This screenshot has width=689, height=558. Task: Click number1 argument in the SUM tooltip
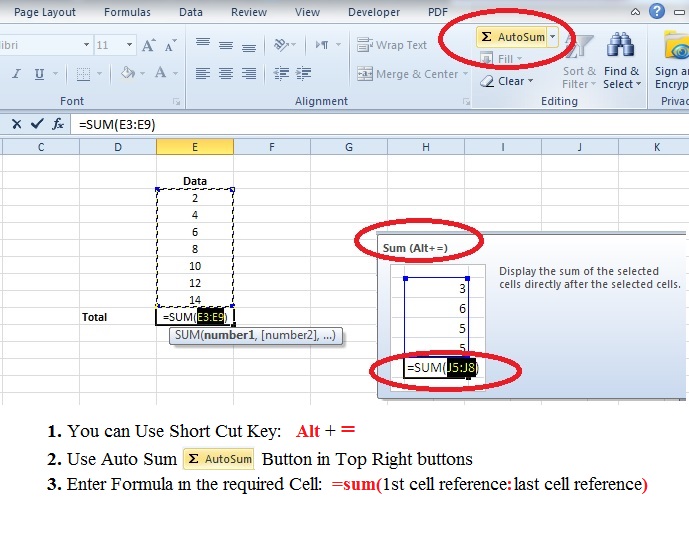point(229,335)
